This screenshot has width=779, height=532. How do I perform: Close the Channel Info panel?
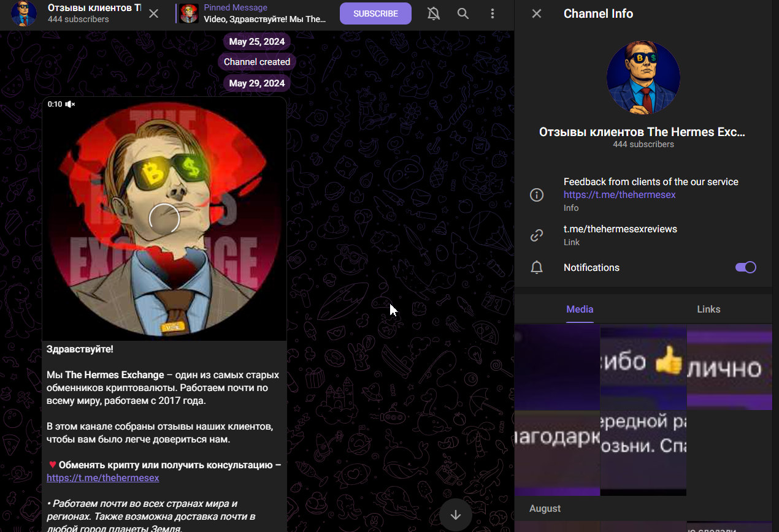[537, 13]
